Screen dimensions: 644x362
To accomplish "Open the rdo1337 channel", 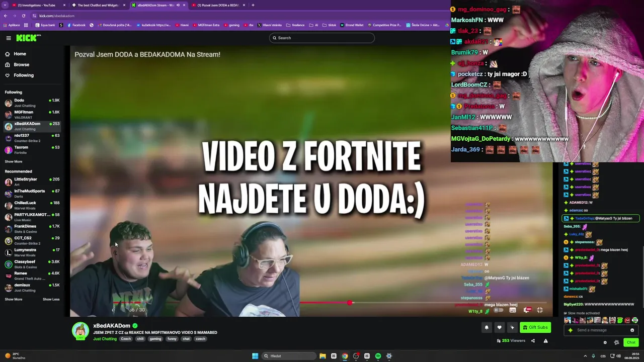I will click(x=32, y=138).
